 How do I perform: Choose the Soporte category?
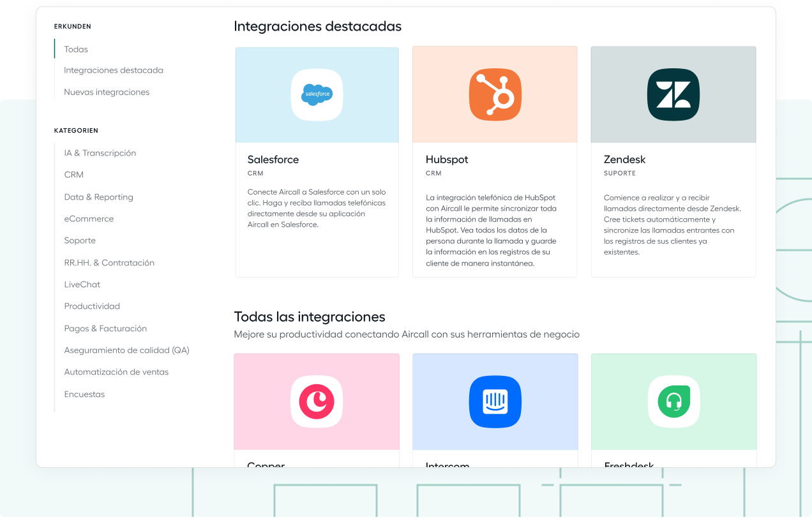tap(80, 241)
